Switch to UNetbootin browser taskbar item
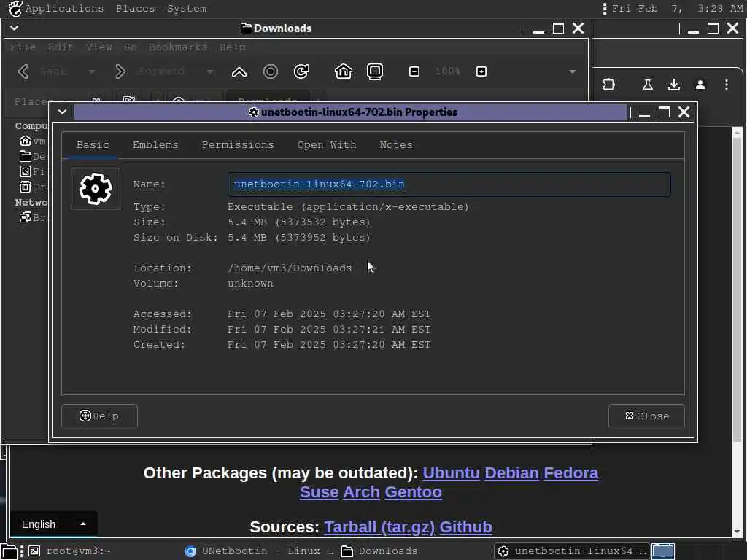The image size is (747, 560). click(x=259, y=551)
